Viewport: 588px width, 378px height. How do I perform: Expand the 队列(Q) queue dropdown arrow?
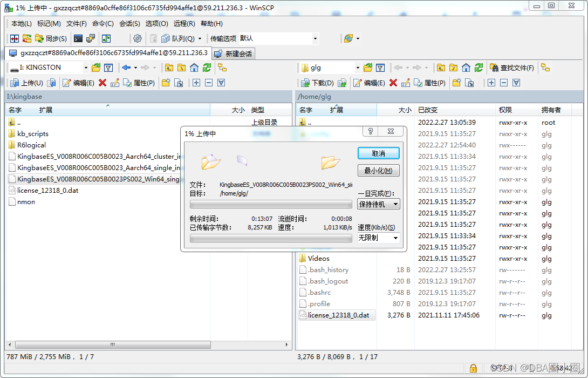[200, 38]
